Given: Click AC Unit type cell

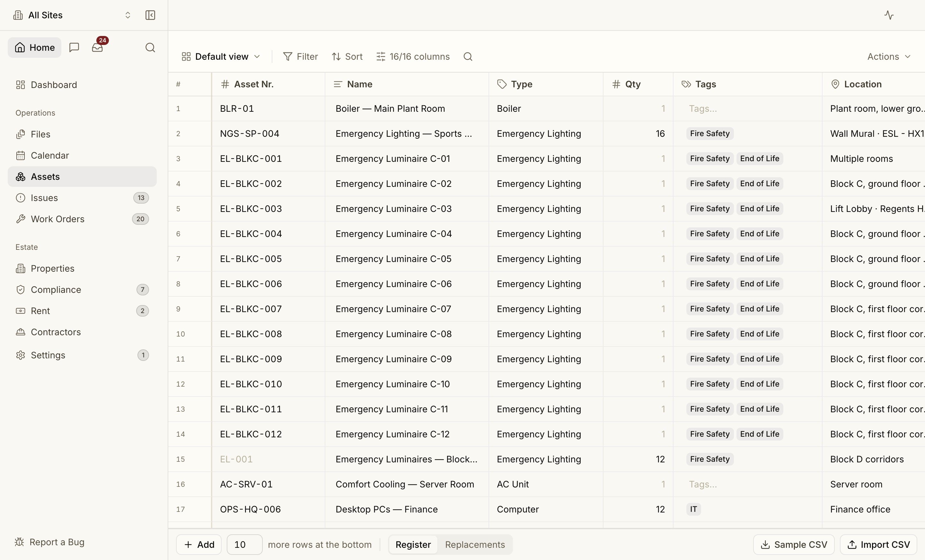Looking at the screenshot, I should (546, 484).
